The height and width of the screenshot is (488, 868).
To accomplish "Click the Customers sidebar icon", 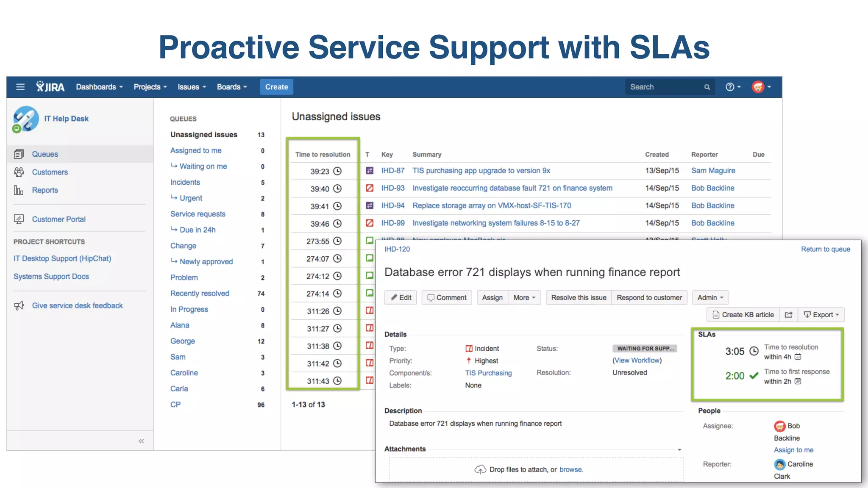I will (19, 172).
